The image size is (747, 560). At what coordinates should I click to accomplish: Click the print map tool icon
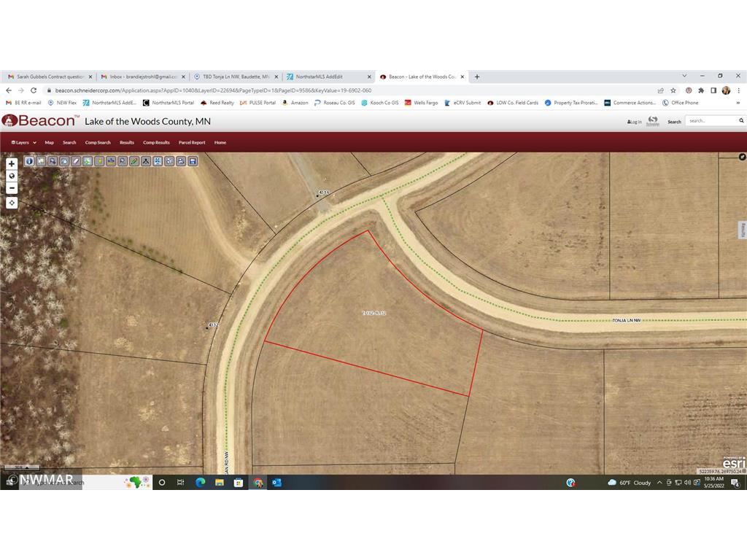(x=181, y=161)
